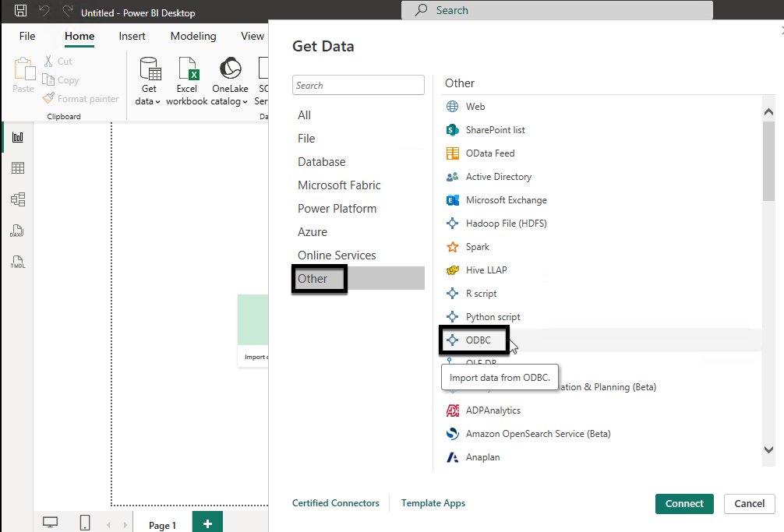Open the DAX query view

pos(17,231)
